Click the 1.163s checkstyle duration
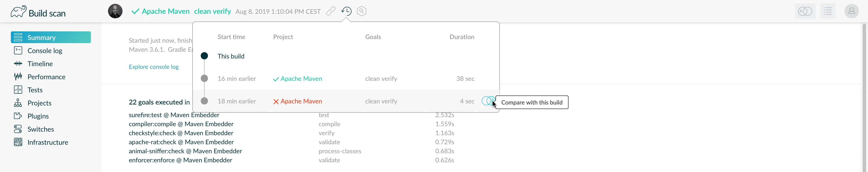The width and height of the screenshot is (868, 172). (445, 133)
